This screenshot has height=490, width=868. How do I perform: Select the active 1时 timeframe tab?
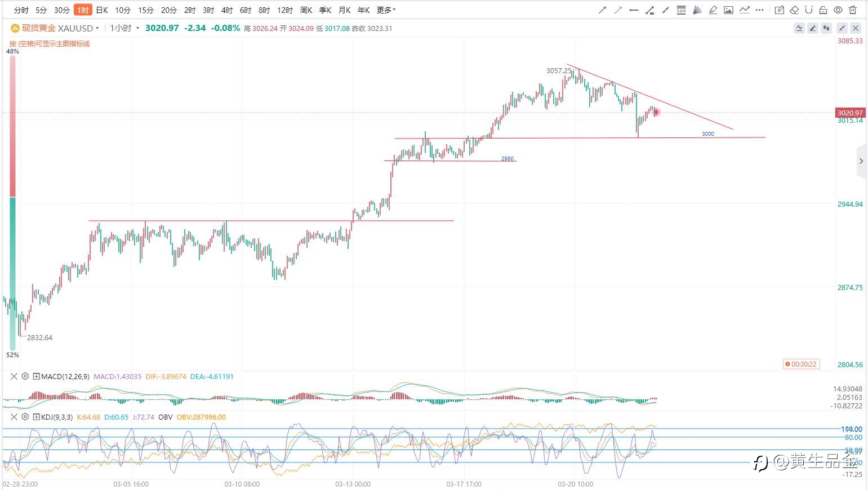tap(83, 10)
